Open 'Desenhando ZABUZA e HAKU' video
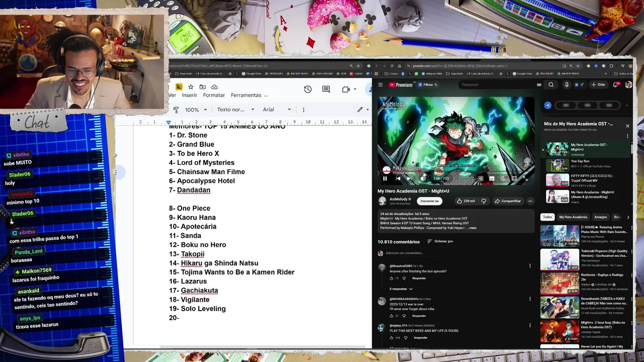The width and height of the screenshot is (644, 362). point(585,307)
